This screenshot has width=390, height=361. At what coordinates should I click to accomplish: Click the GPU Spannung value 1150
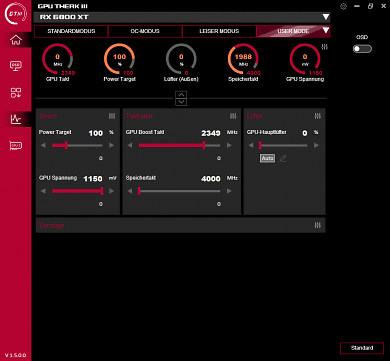tap(93, 179)
